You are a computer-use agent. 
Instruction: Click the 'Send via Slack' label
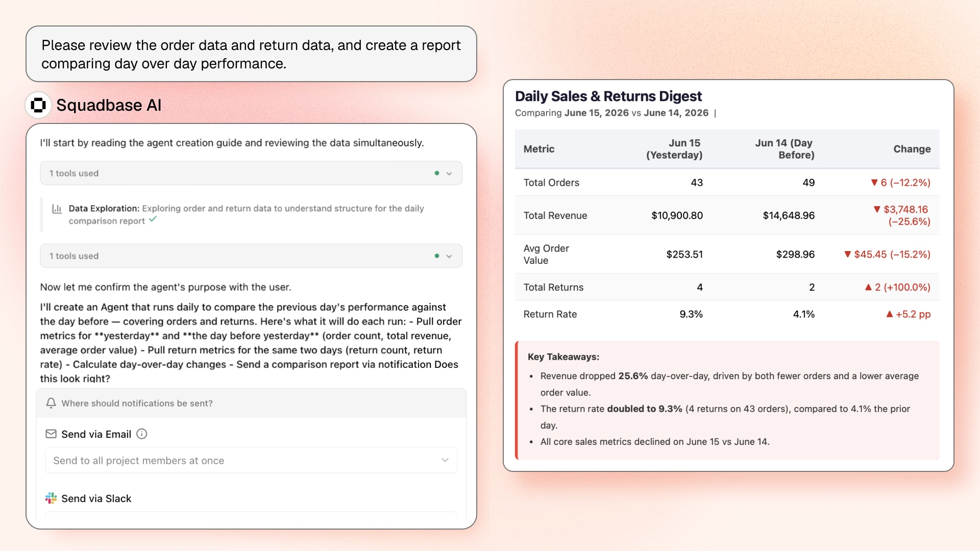(x=96, y=498)
